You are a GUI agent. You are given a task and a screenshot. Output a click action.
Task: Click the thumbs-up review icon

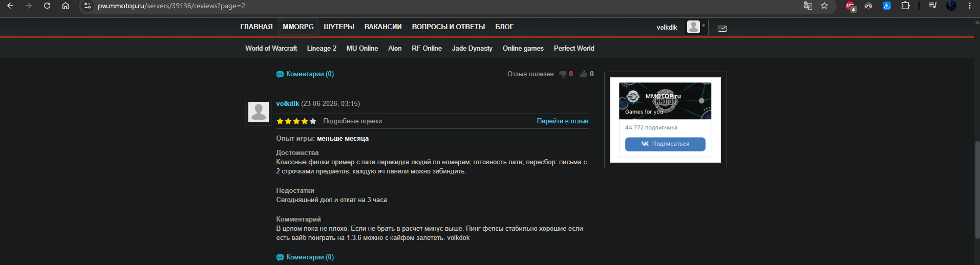coord(583,74)
